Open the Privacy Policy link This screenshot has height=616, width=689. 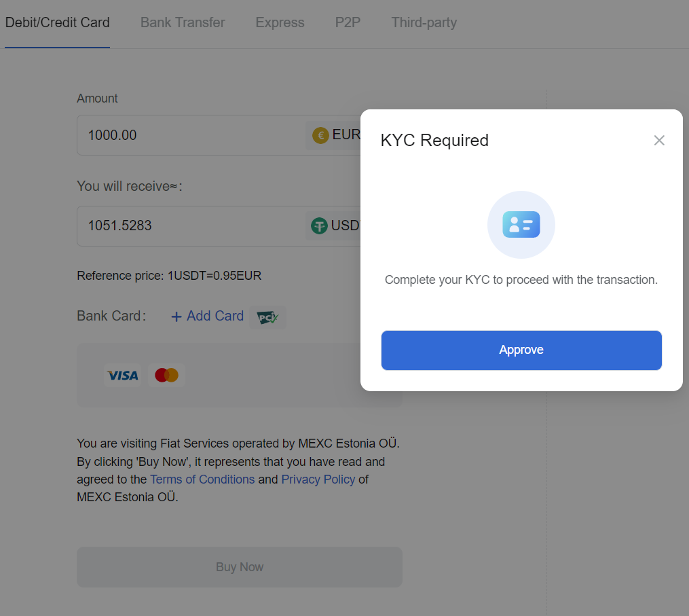pyautogui.click(x=318, y=479)
